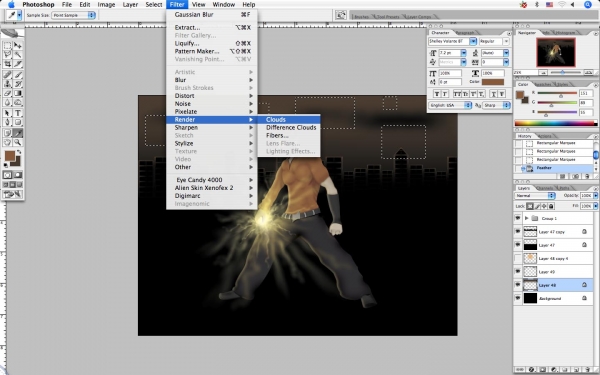The height and width of the screenshot is (375, 600).
Task: Hide Layer 49 visibility eye
Action: [518, 272]
